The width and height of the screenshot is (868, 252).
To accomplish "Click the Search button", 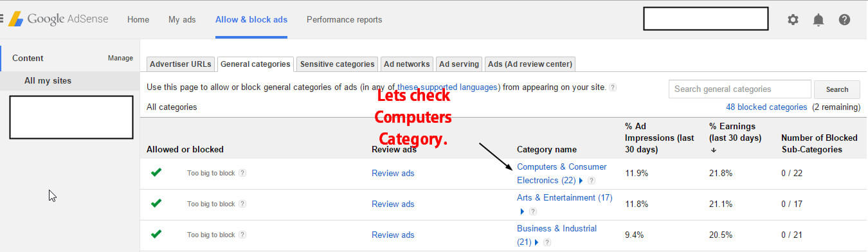I will (837, 89).
